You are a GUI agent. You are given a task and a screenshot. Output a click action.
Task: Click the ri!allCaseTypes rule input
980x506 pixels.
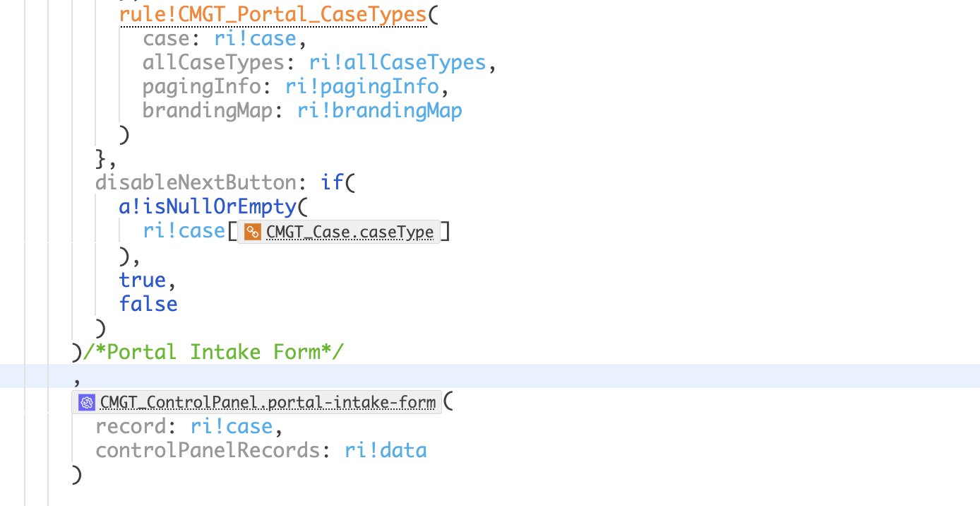click(x=398, y=62)
